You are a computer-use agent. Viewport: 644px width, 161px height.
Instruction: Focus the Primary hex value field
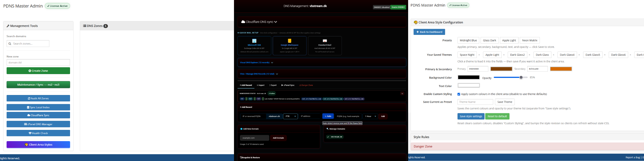point(478,69)
